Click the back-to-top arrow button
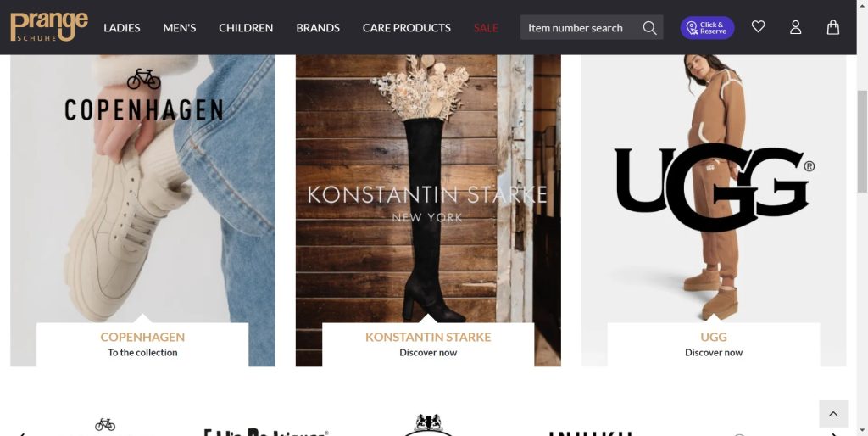Screen dimensions: 868x436 point(833,414)
